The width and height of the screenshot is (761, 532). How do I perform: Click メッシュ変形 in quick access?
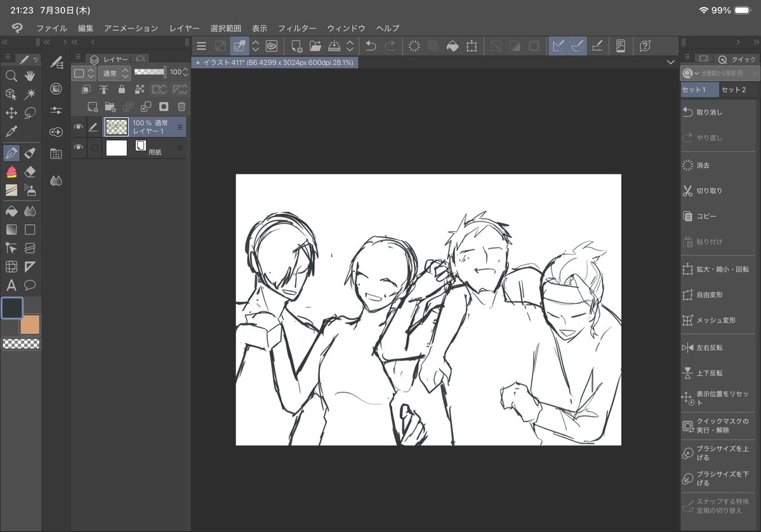coord(718,321)
